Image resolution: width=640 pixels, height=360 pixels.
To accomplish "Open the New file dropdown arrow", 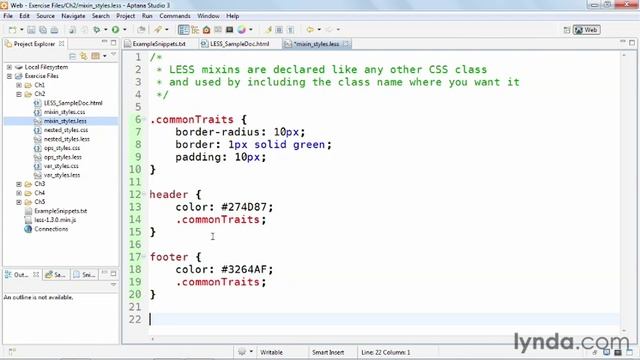I will (x=21, y=30).
